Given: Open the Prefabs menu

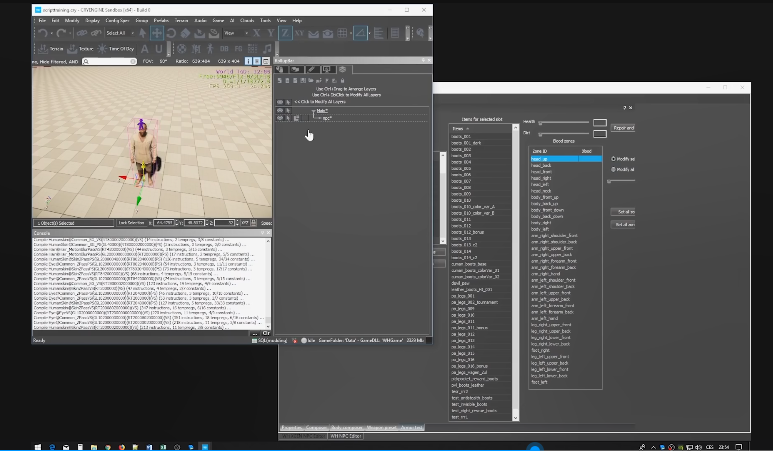Looking at the screenshot, I should (161, 20).
